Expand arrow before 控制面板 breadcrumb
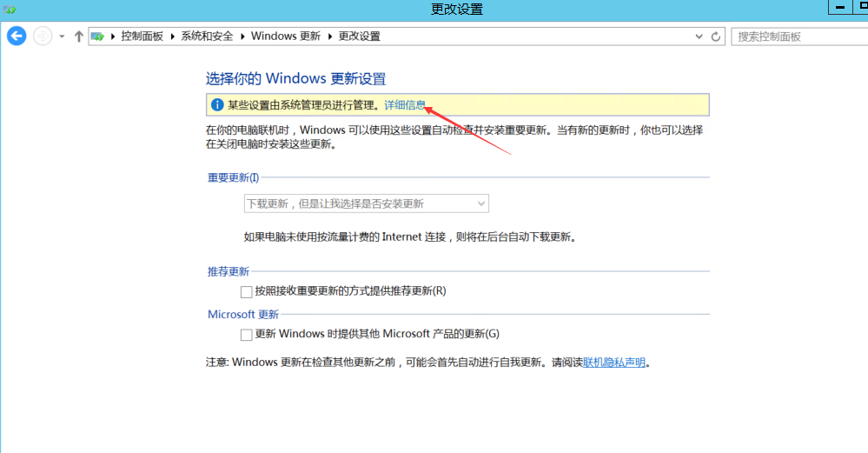Screen dimensions: 868x453 tap(113, 37)
